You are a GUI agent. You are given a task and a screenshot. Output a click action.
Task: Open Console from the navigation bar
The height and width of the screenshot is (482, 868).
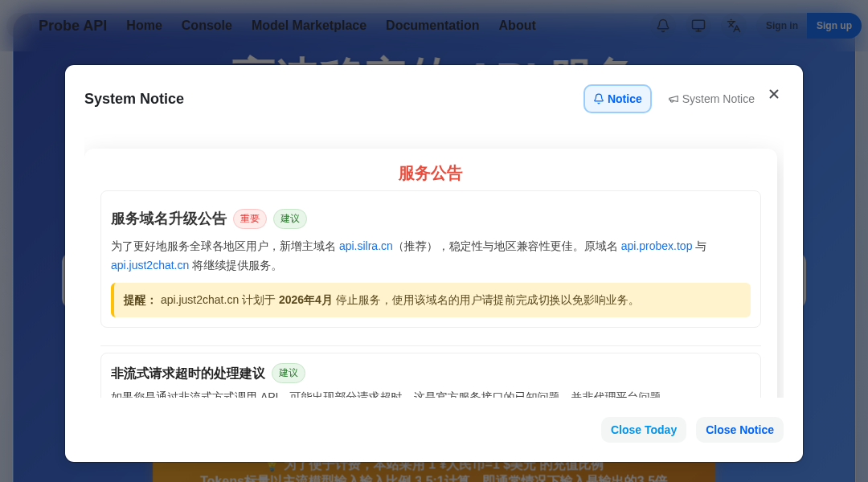207,26
